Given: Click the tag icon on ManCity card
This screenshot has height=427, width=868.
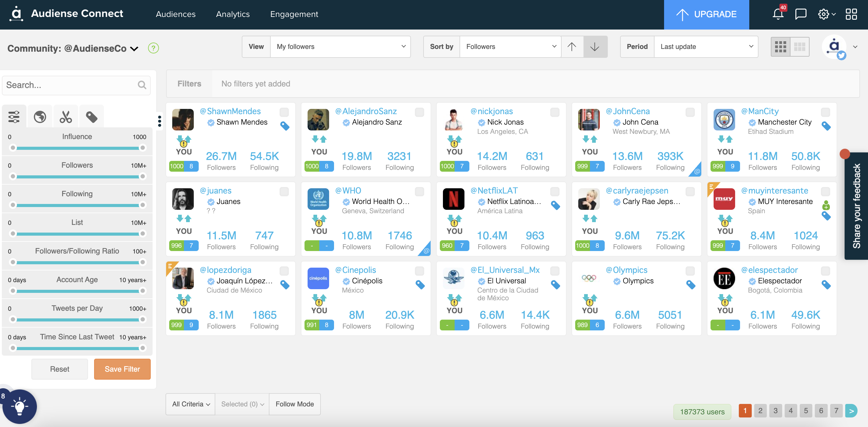Looking at the screenshot, I should tap(826, 126).
